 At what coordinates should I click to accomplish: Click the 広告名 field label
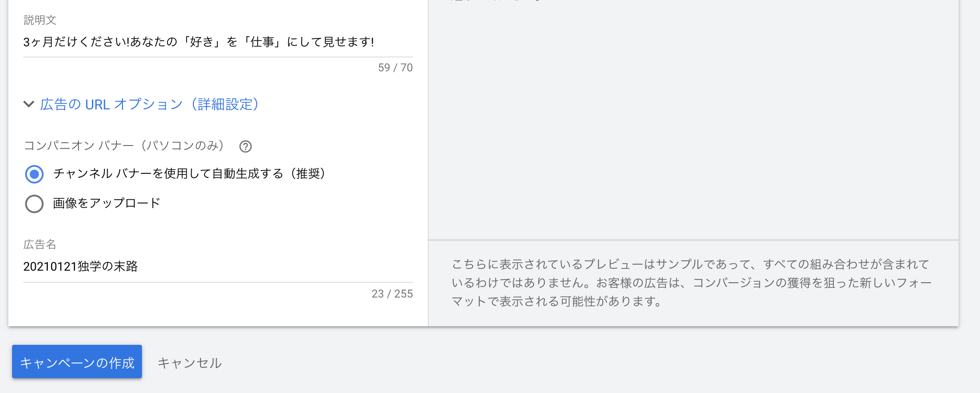(40, 244)
